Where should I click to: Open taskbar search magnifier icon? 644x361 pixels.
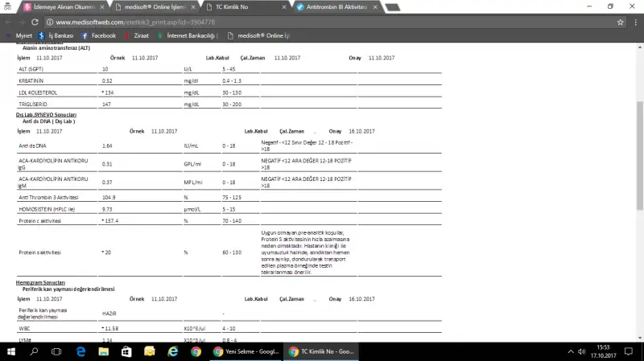pyautogui.click(x=34, y=352)
